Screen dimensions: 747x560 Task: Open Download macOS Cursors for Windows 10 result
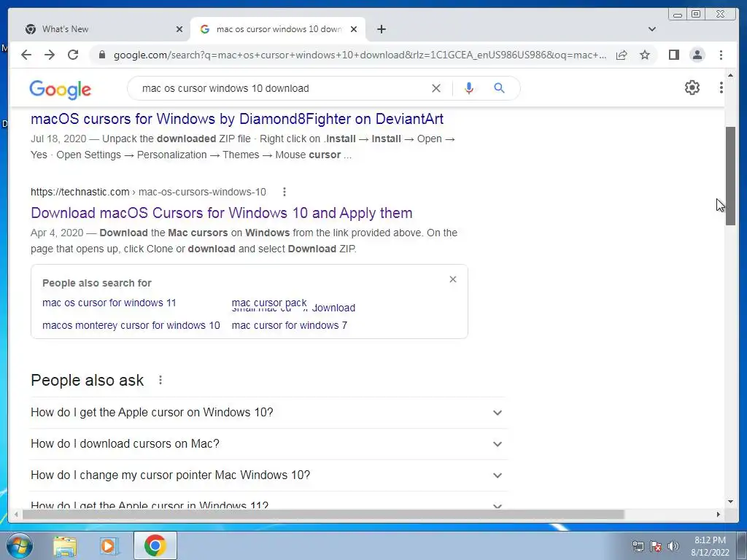[222, 213]
